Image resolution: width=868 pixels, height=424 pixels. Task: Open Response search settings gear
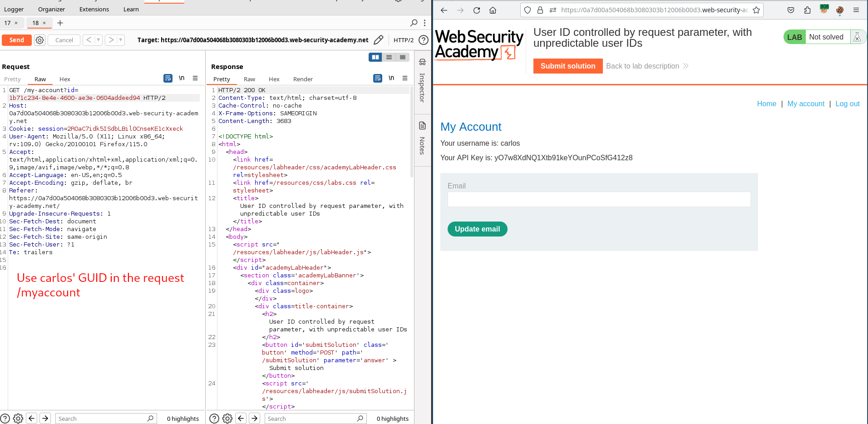228,419
